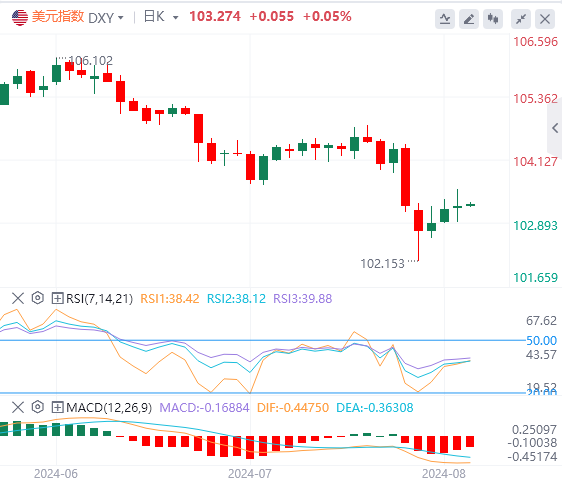Close the chart with top X icon
This screenshot has height=486, width=562.
545,19
